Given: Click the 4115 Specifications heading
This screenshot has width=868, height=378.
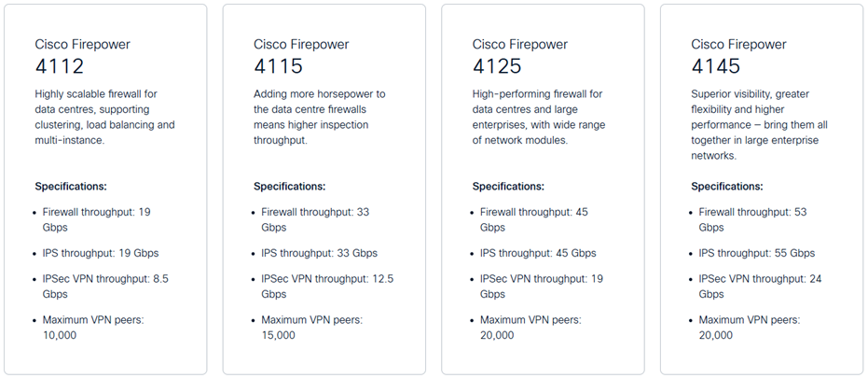Looking at the screenshot, I should [290, 187].
